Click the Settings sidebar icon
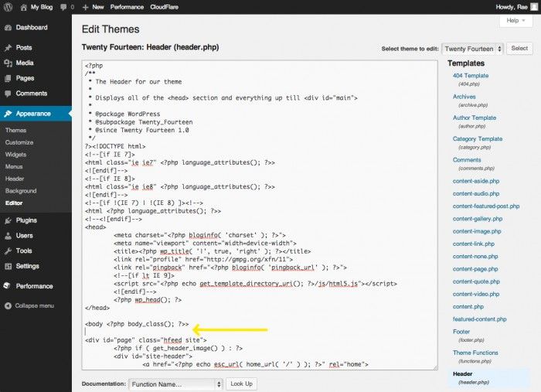Image resolution: width=541 pixels, height=392 pixels. pos(8,266)
